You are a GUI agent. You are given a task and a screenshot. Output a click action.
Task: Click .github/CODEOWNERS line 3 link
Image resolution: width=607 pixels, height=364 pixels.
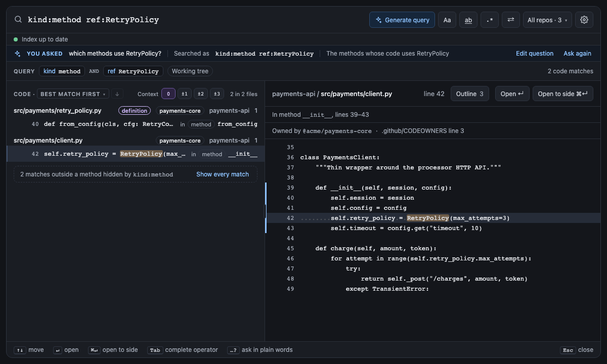point(423,131)
